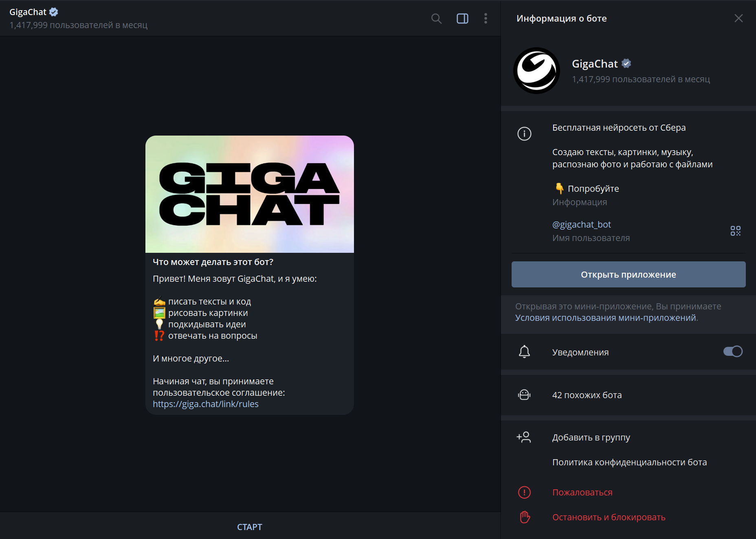Image resolution: width=756 pixels, height=539 pixels.
Task: Click Остановить и блокировать
Action: pos(609,517)
